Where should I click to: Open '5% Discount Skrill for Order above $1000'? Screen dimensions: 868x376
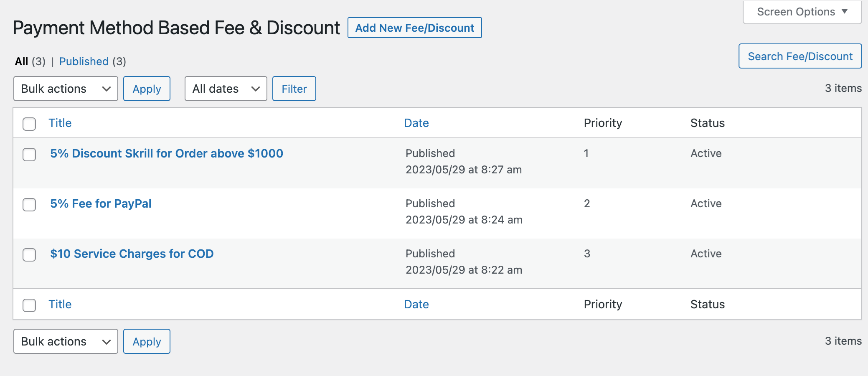pos(167,153)
